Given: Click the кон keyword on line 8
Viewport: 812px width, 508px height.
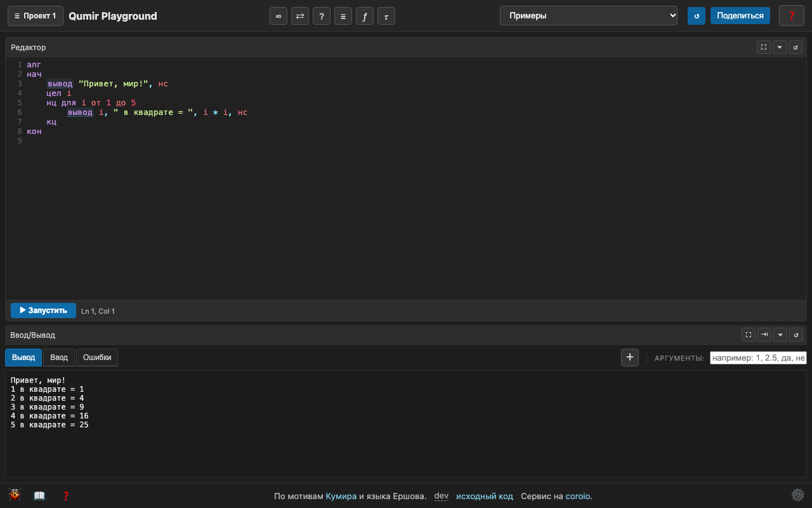Looking at the screenshot, I should (34, 131).
